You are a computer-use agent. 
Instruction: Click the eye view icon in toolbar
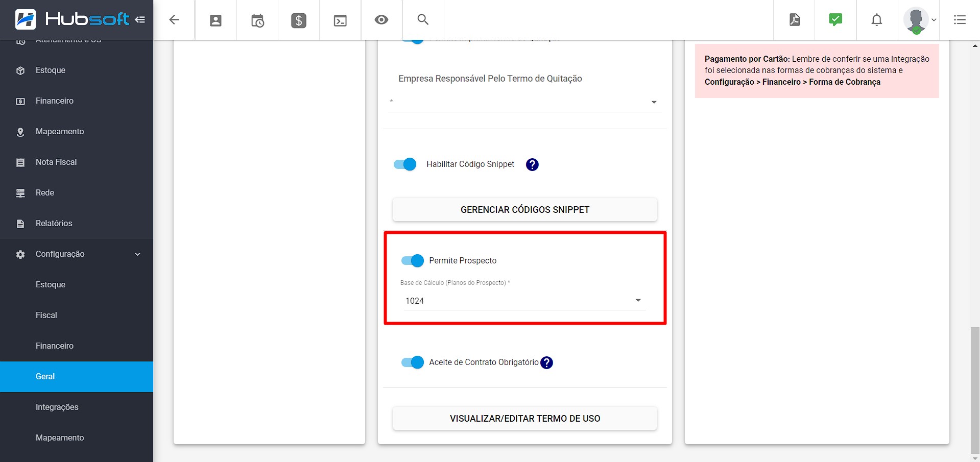coord(381,20)
